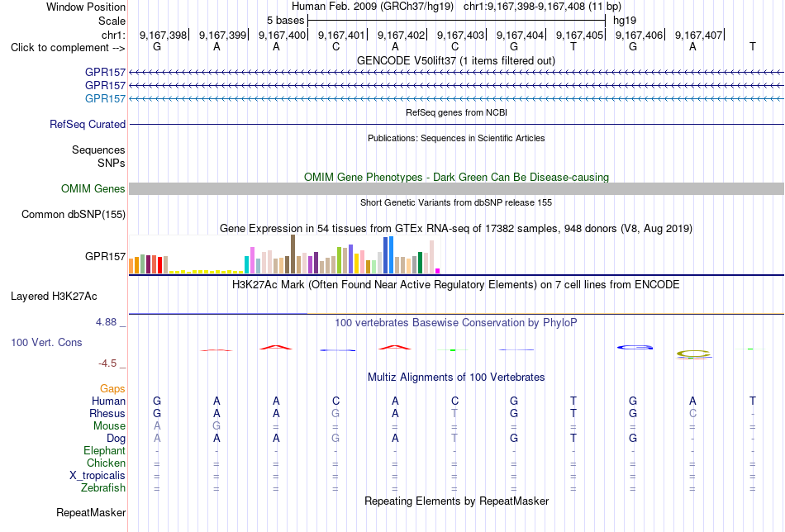Select the Window Position track label
Image resolution: width=785 pixels, height=532 pixels.
pyautogui.click(x=86, y=7)
